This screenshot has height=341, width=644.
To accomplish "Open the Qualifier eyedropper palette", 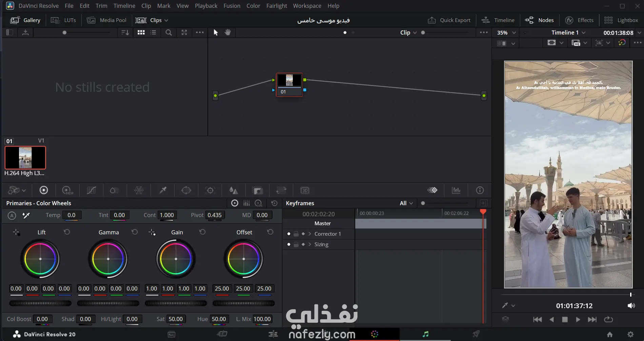I will click(163, 190).
